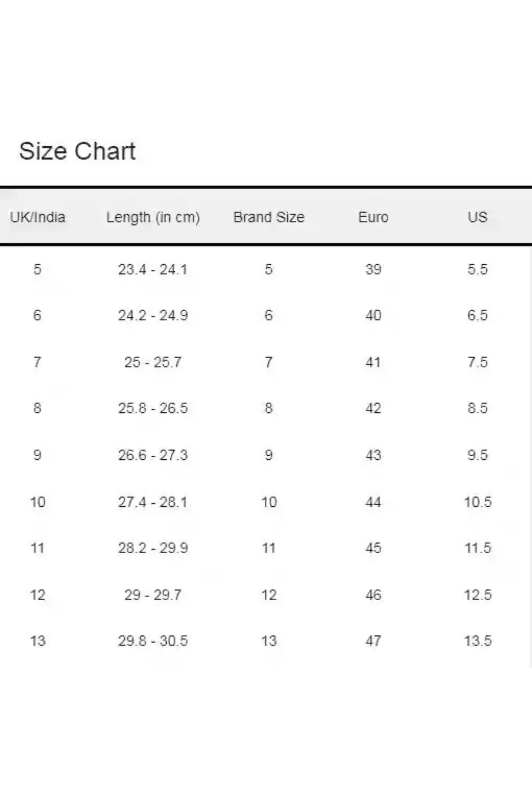
Task: Select Brand Size 10 cell
Action: [x=269, y=502]
